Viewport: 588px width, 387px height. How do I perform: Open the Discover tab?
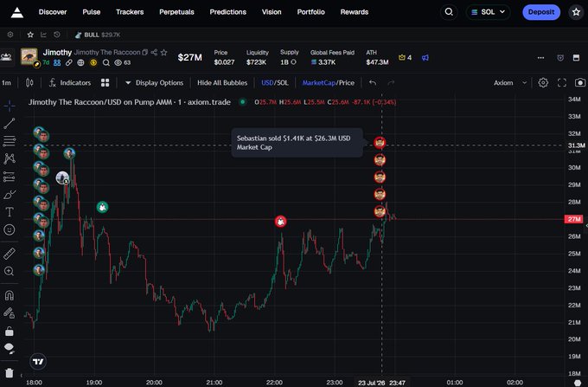coord(53,12)
